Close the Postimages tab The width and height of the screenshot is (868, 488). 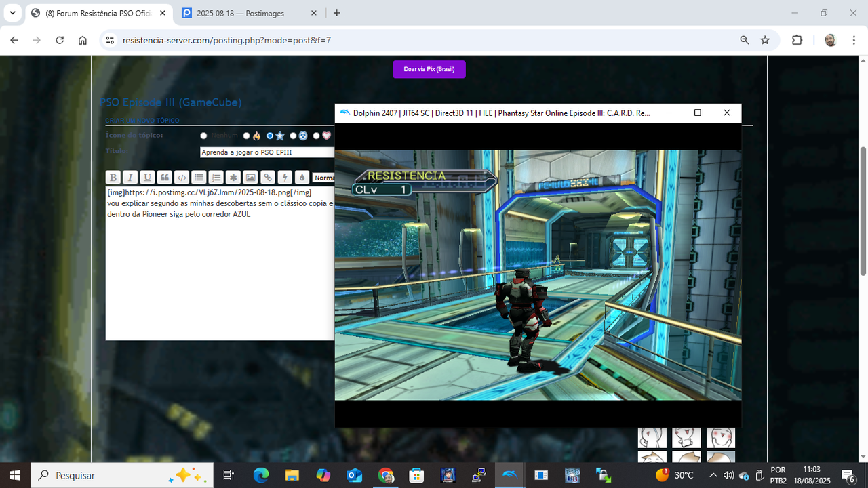(x=313, y=13)
